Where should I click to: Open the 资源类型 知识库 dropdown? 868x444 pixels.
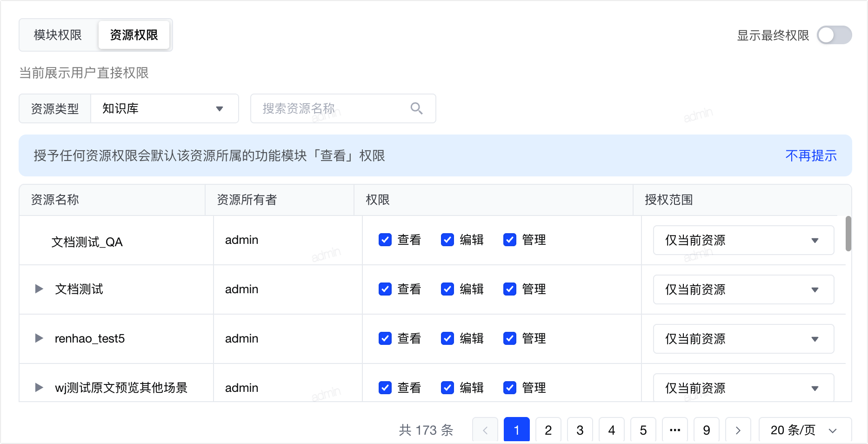(165, 108)
